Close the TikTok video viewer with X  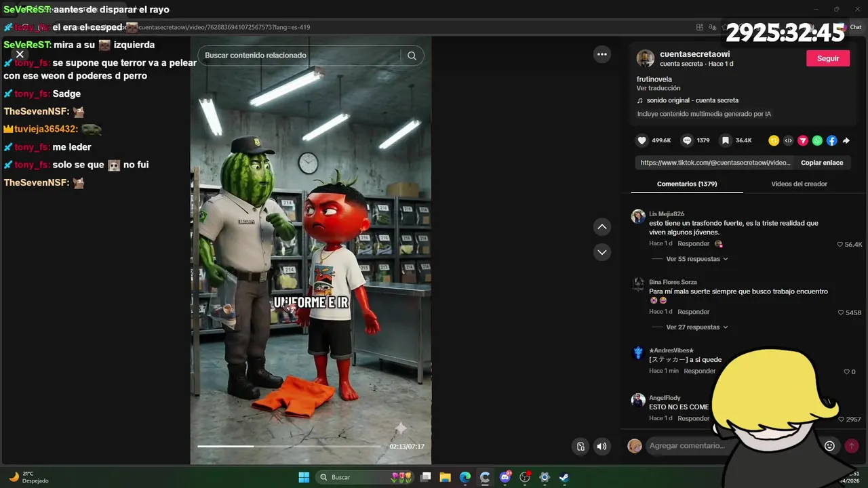[x=20, y=54]
